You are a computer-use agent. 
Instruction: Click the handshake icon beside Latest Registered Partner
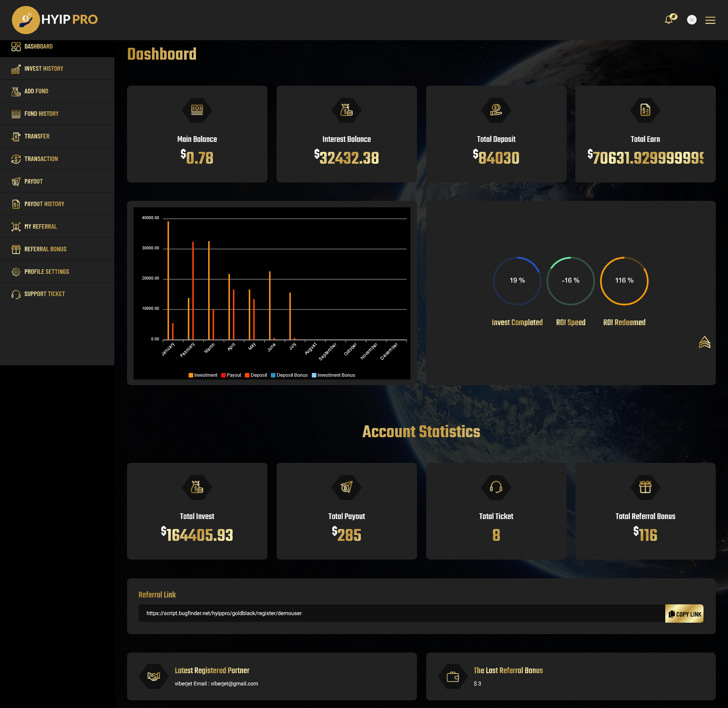pyautogui.click(x=153, y=675)
